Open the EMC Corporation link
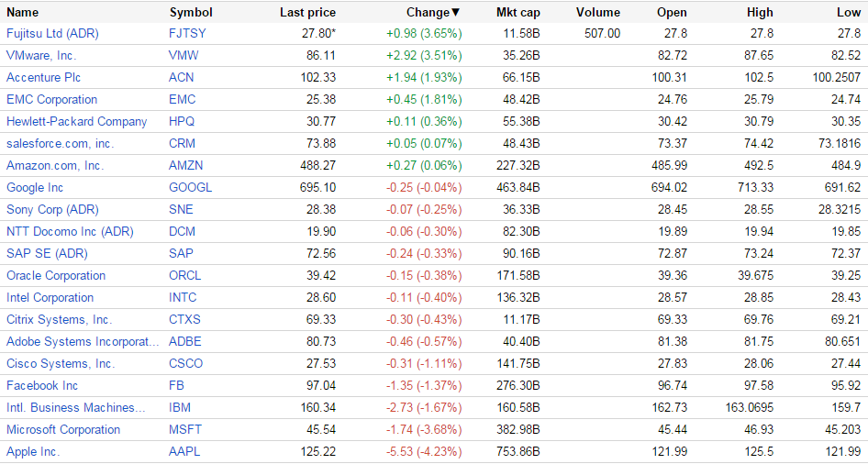Screen dimensions: 868x464 [x=51, y=100]
